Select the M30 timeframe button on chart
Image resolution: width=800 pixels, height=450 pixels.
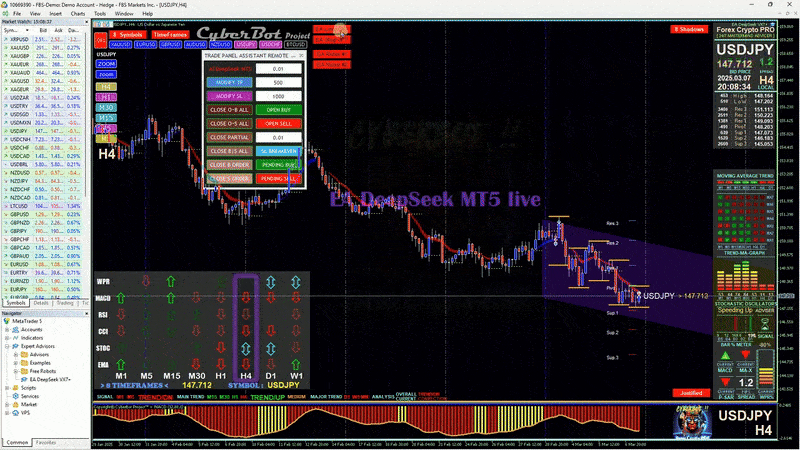point(106,108)
